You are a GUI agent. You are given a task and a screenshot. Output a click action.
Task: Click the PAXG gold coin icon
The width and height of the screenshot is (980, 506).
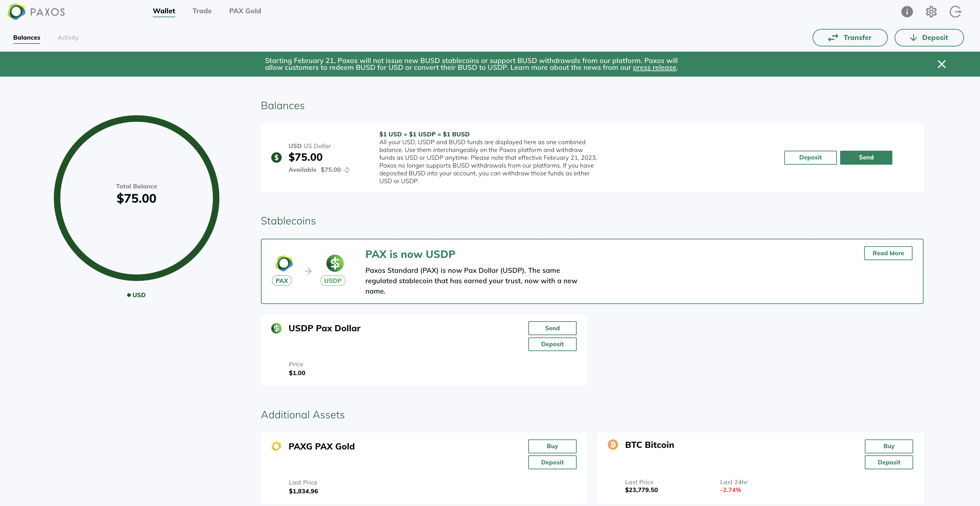(x=276, y=446)
